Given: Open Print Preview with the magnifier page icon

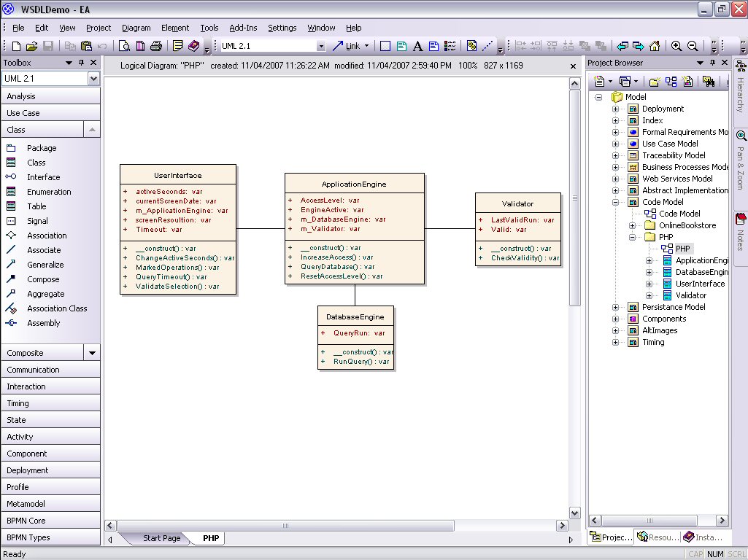Looking at the screenshot, I should click(124, 46).
